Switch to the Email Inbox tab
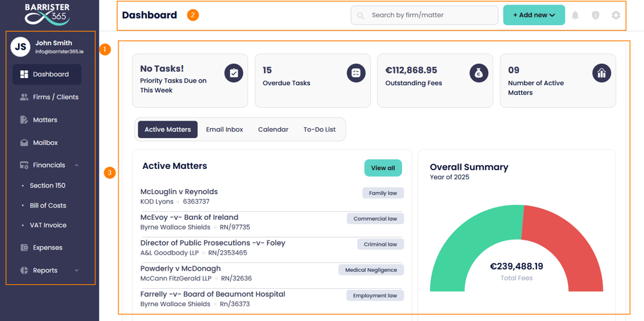 point(224,130)
